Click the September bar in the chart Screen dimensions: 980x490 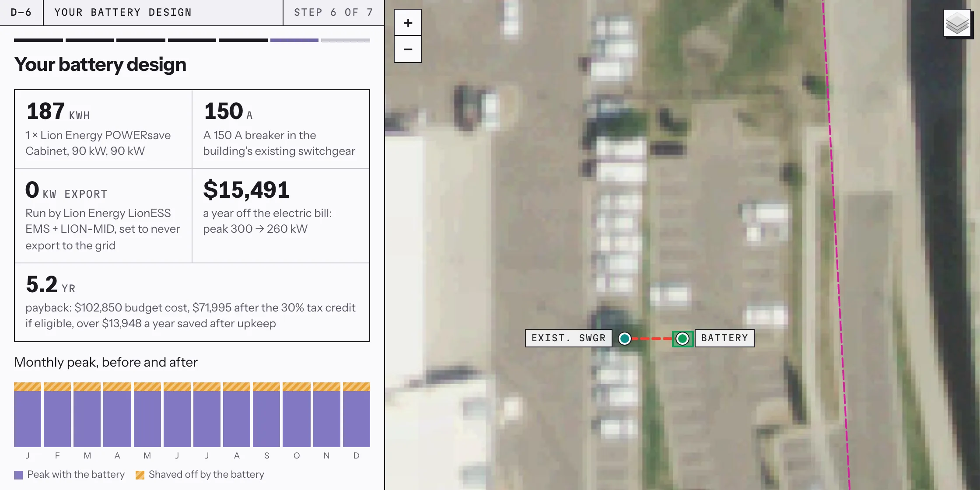pyautogui.click(x=266, y=415)
